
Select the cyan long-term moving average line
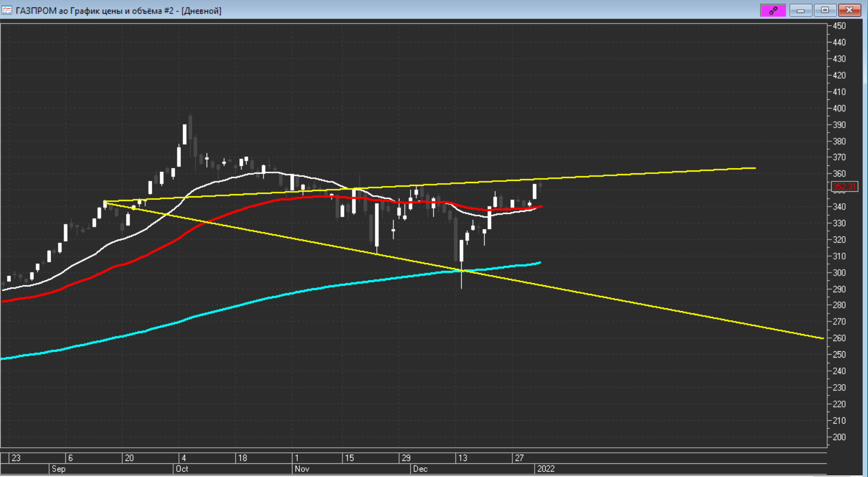[287, 293]
